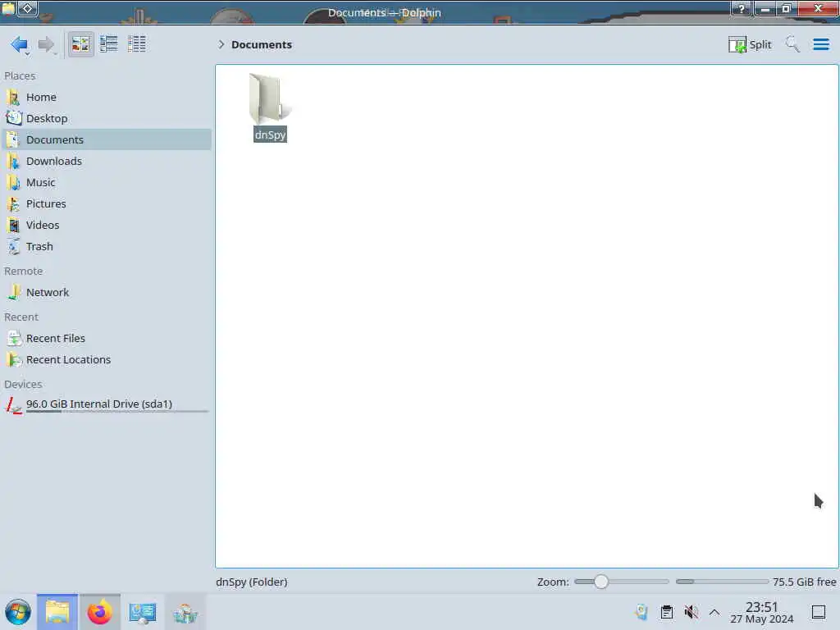Launch Firefox from the taskbar

pyautogui.click(x=99, y=612)
